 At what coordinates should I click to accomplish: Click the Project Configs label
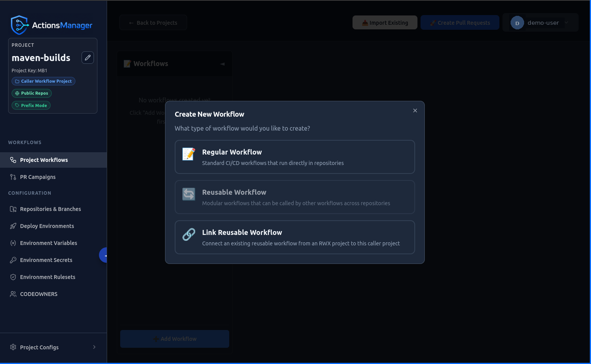pos(39,347)
